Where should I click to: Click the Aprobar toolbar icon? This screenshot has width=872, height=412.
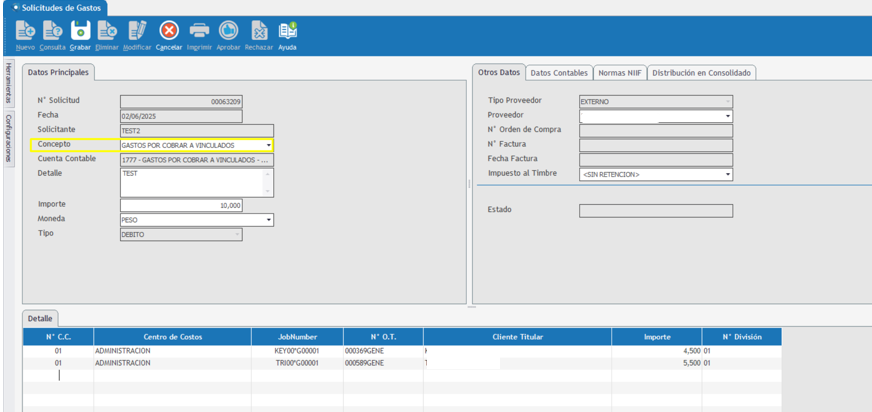coord(228,31)
